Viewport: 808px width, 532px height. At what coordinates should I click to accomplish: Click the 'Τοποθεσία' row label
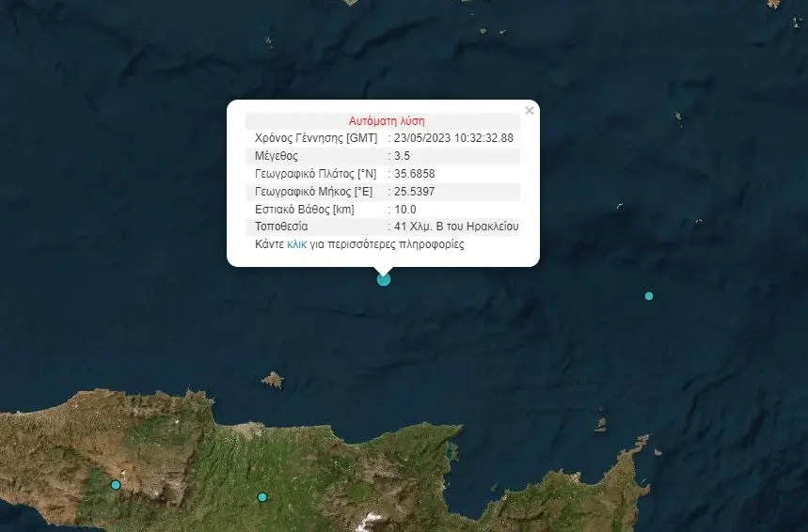point(281,227)
